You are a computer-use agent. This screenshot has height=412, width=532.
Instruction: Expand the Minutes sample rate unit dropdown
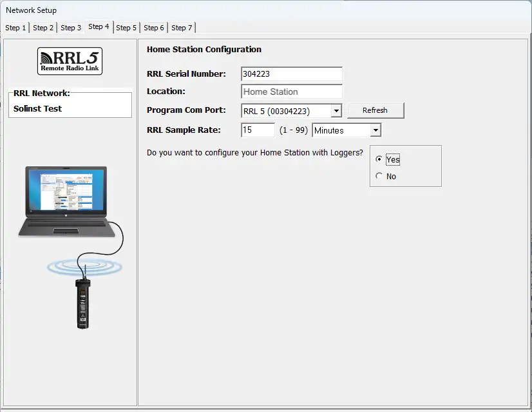click(x=375, y=130)
